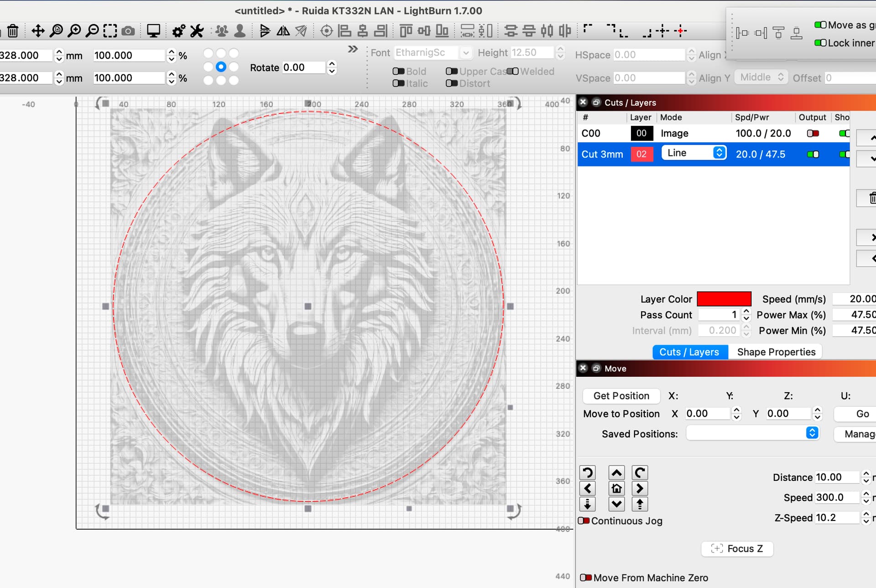Screen dimensions: 876x588
Task: Click the red Layer Color swatch
Action: click(x=724, y=299)
